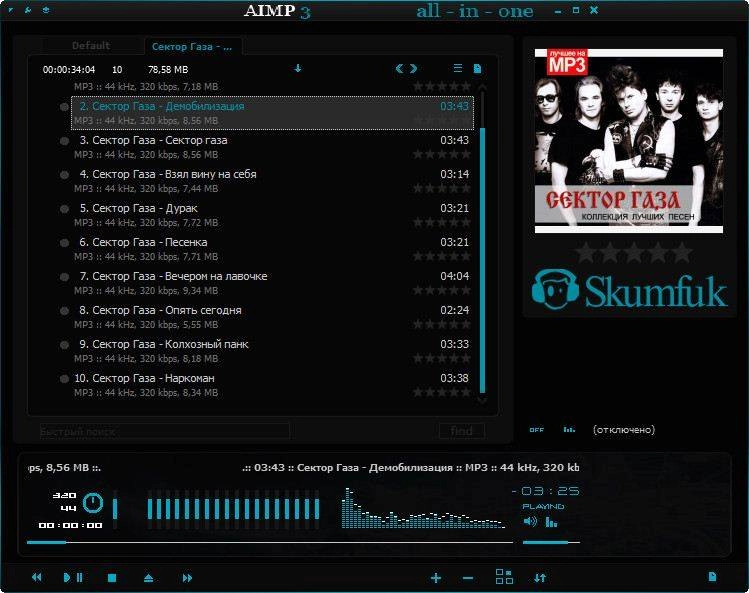Click the file icon in playlist header
Image resolution: width=749 pixels, height=593 pixels.
coord(477,69)
